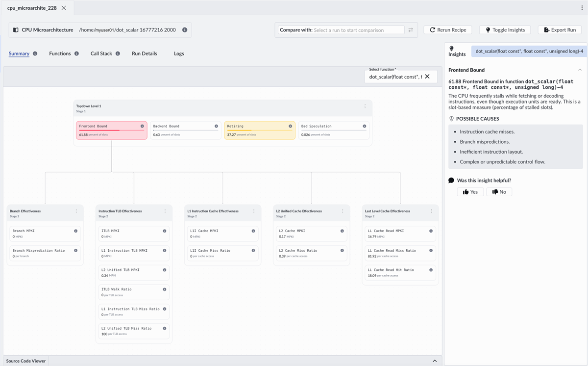The width and height of the screenshot is (588, 366).
Task: Click the Export Run button
Action: click(559, 30)
